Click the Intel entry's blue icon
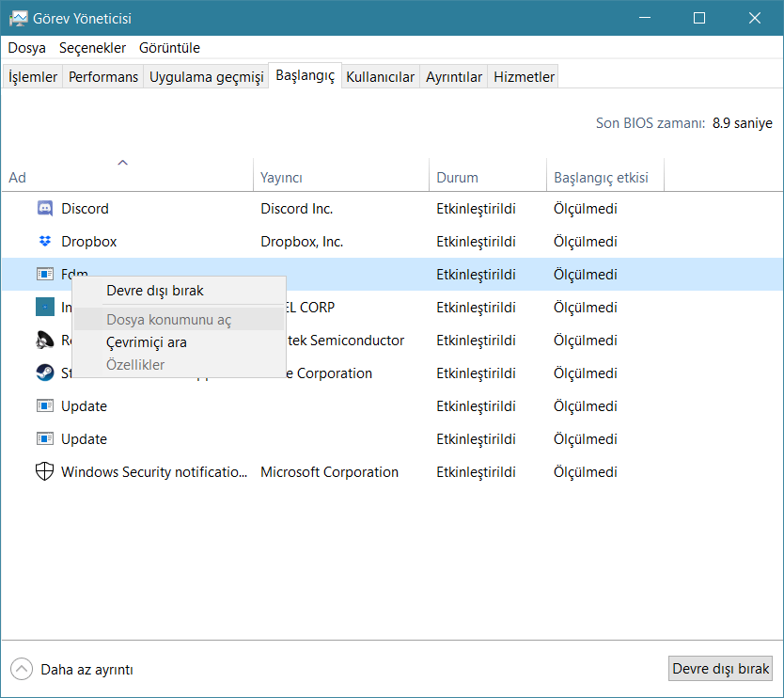The image size is (784, 698). click(x=45, y=308)
